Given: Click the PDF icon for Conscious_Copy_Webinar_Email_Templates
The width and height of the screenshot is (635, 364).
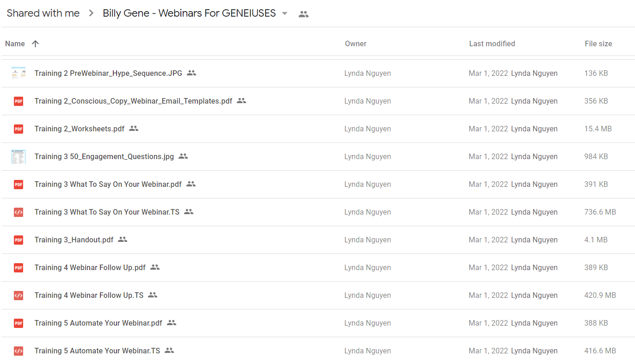Looking at the screenshot, I should pyautogui.click(x=18, y=101).
